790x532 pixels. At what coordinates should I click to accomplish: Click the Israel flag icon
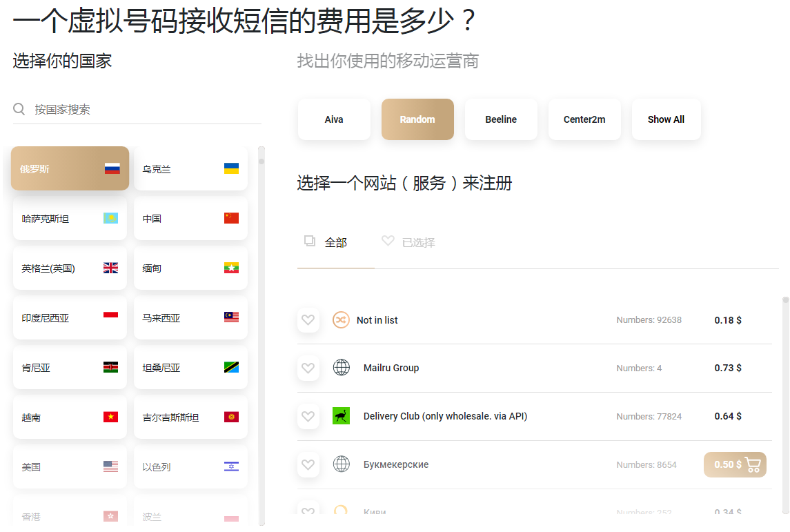tap(231, 466)
